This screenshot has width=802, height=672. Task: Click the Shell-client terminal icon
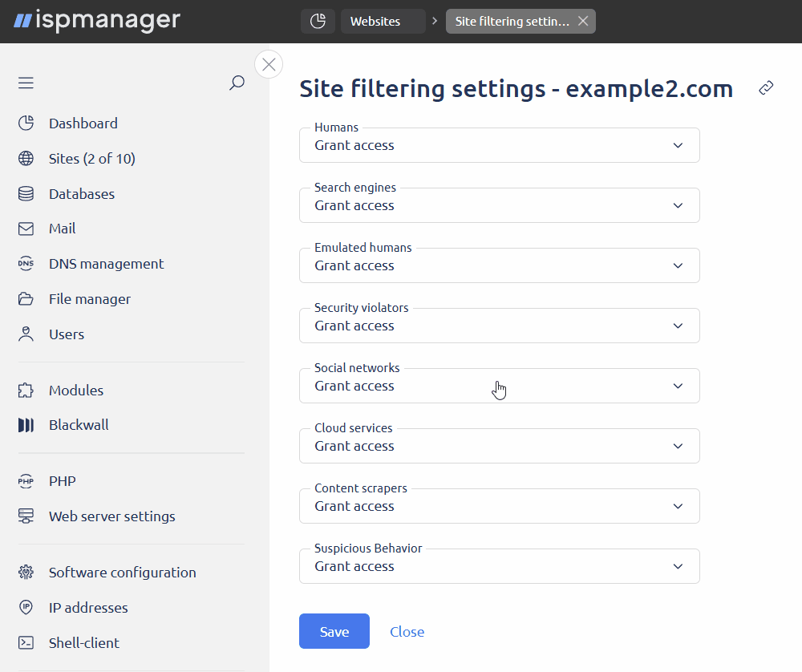tap(26, 642)
